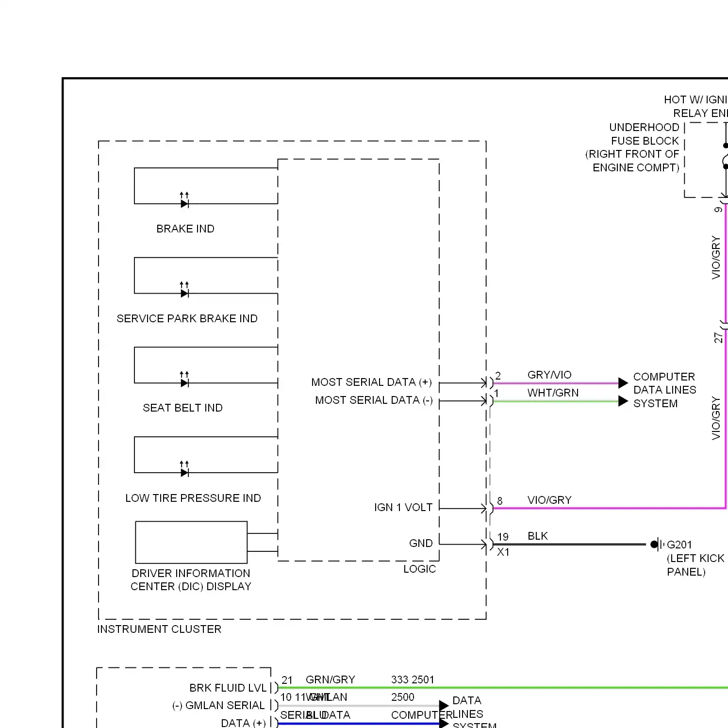Click pin number 21 at bottom connector
The width and height of the screenshot is (728, 728).
tap(287, 680)
